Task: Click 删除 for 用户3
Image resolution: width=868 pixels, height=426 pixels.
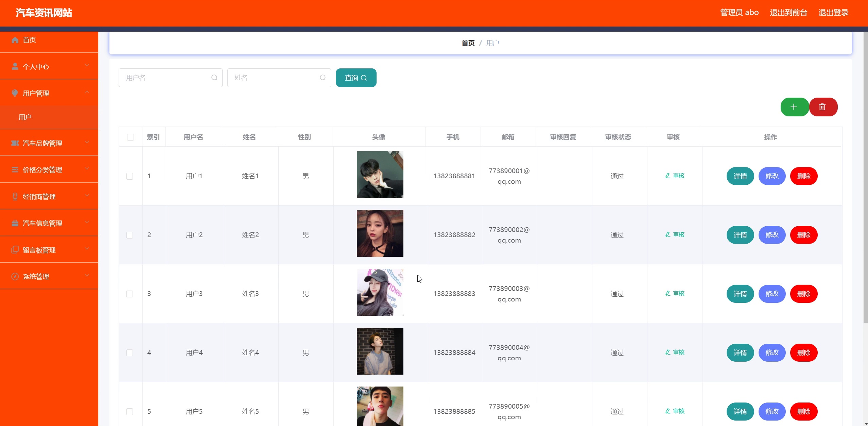Action: click(804, 294)
